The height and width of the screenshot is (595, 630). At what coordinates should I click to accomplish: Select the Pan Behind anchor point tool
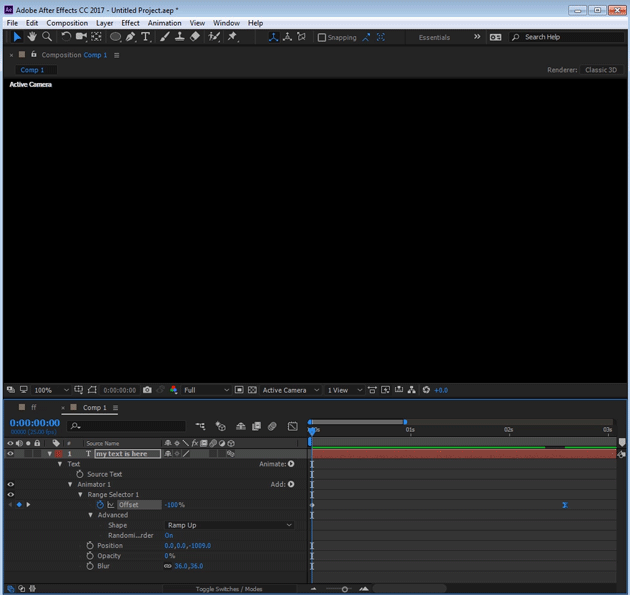pyautogui.click(x=96, y=37)
